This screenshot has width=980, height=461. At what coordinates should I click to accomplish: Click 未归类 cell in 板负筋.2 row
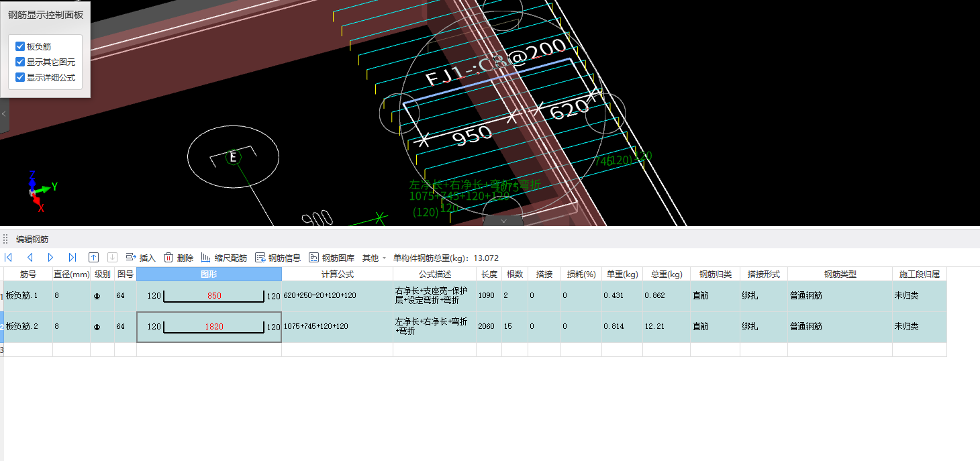(920, 327)
